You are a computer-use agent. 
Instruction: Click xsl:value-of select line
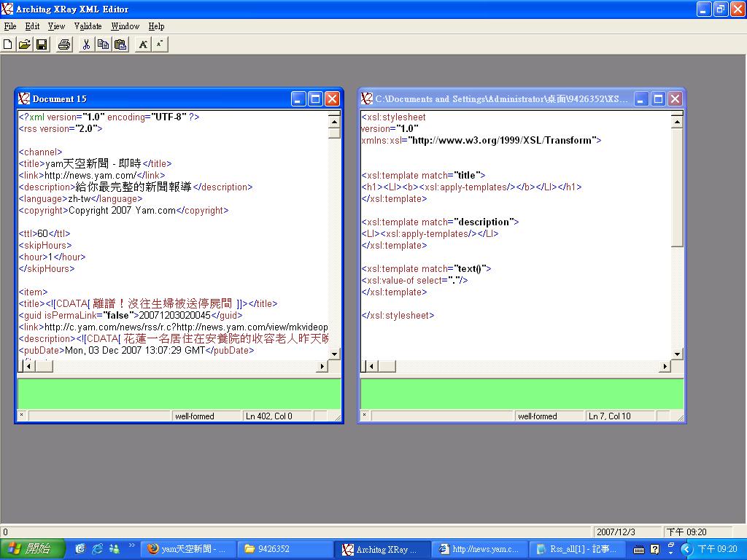pos(415,280)
